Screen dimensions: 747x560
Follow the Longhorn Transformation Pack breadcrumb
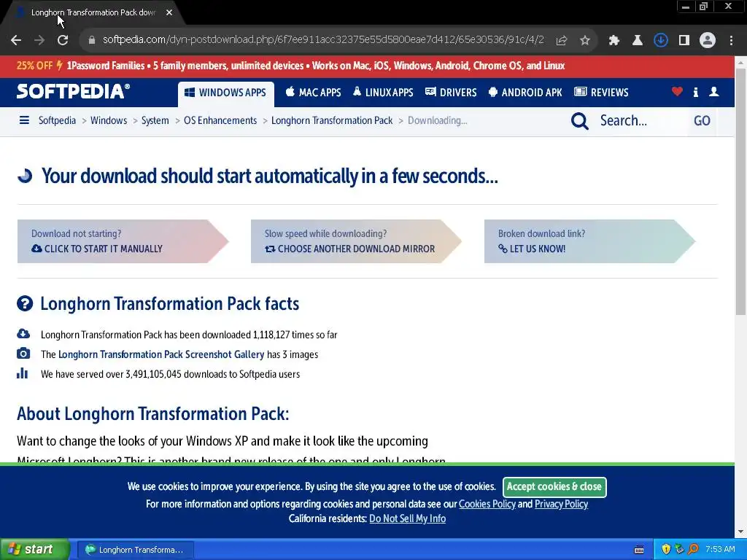332,120
